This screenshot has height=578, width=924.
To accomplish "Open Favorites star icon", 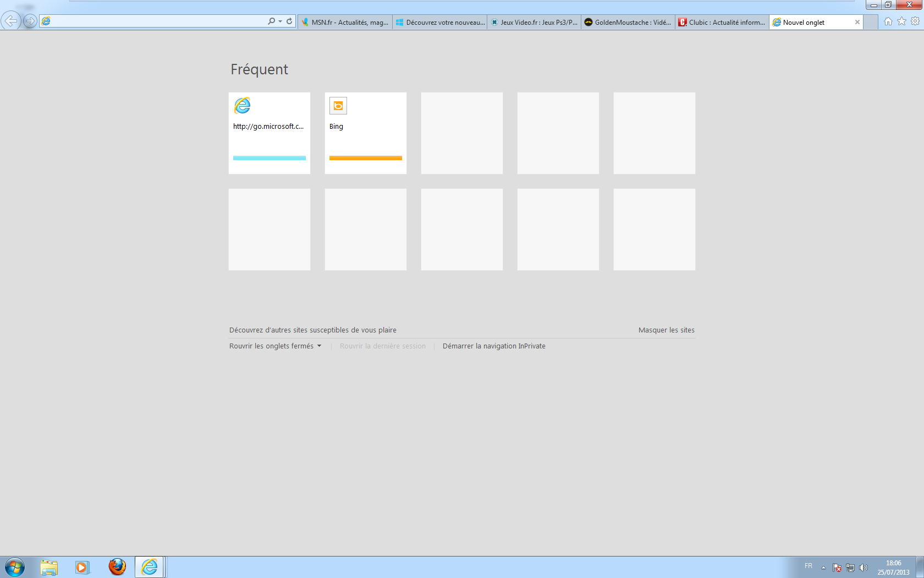I will (x=901, y=21).
